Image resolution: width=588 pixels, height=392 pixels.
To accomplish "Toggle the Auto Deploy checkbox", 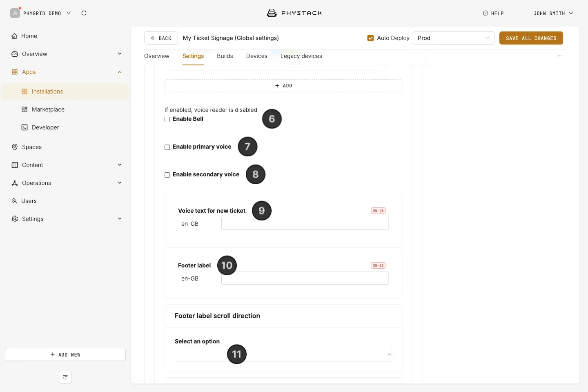I will click(x=371, y=38).
